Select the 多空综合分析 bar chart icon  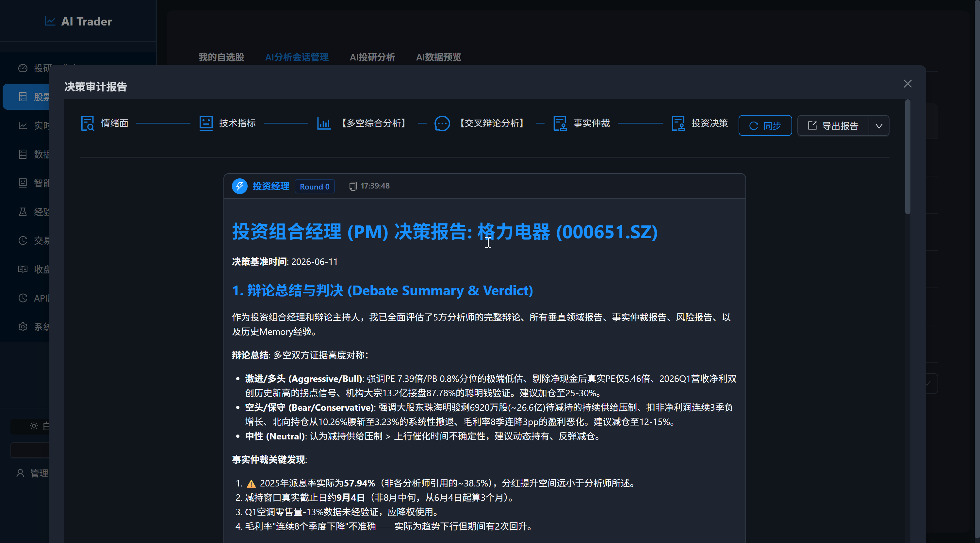tap(324, 123)
